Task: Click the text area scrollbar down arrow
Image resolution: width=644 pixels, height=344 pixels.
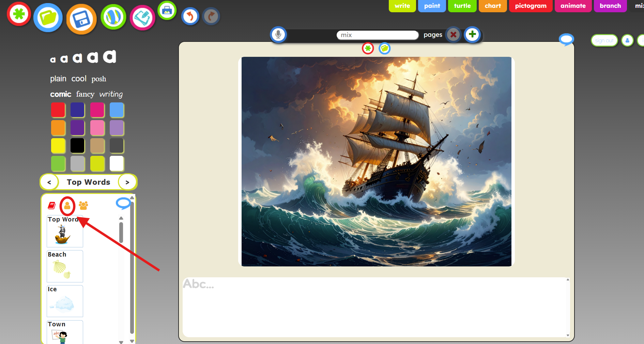Action: 568,335
